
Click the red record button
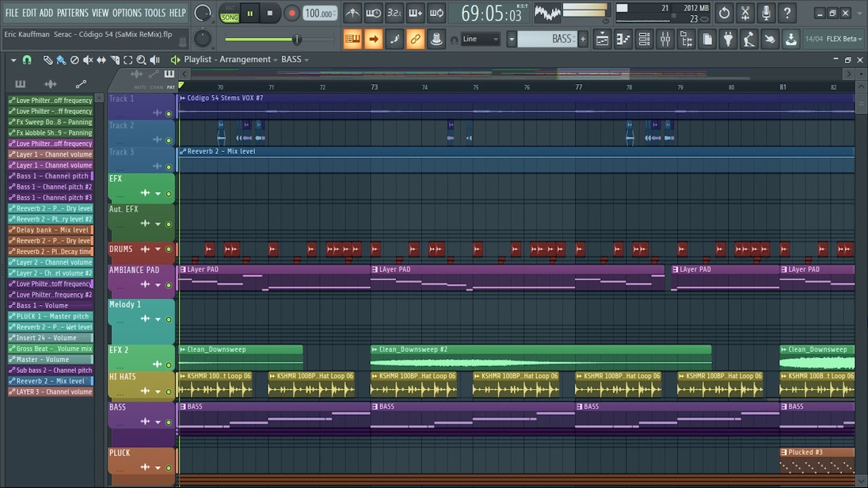point(292,13)
